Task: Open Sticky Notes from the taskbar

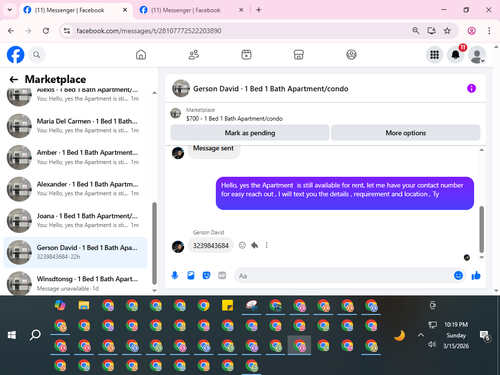Action: 228,305
